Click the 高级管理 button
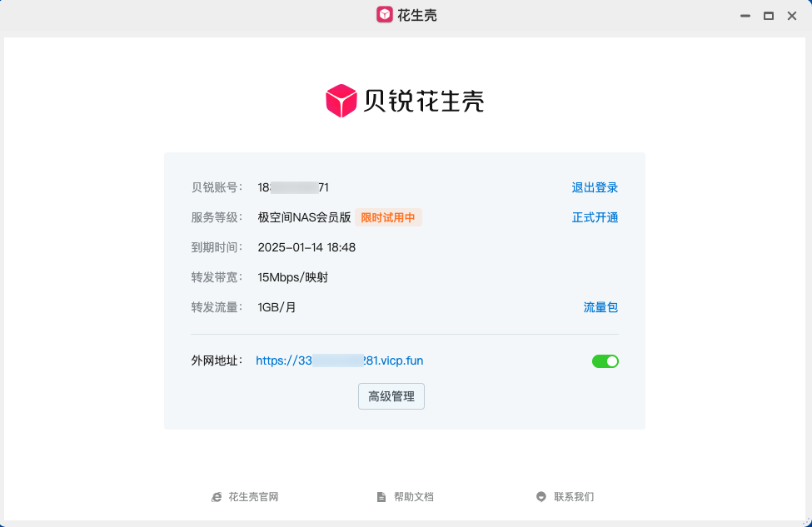This screenshot has width=812, height=527. tap(391, 396)
